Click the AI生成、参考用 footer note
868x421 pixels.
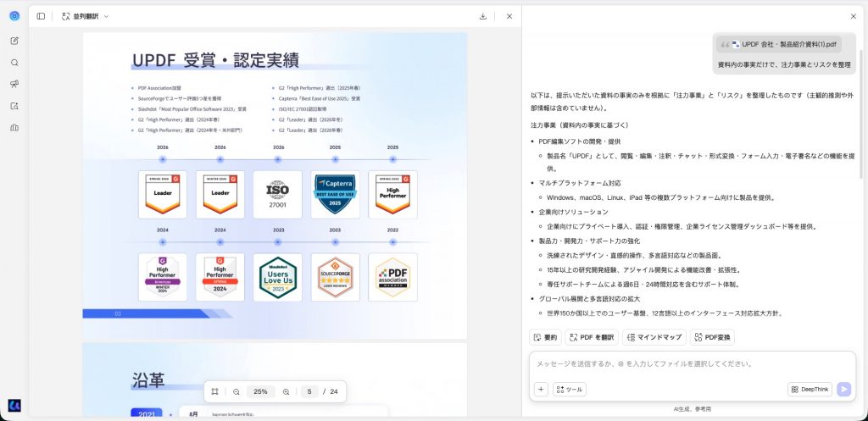click(x=692, y=409)
